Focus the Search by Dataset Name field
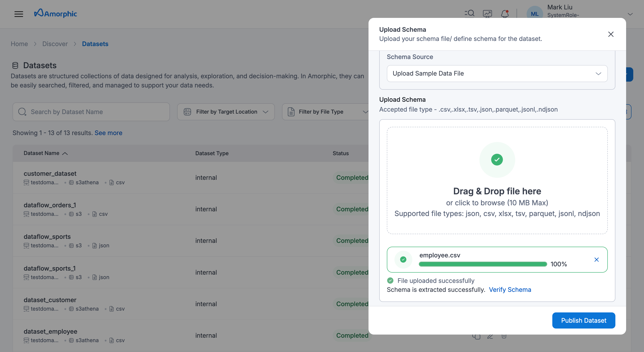The image size is (644, 352). click(x=91, y=112)
